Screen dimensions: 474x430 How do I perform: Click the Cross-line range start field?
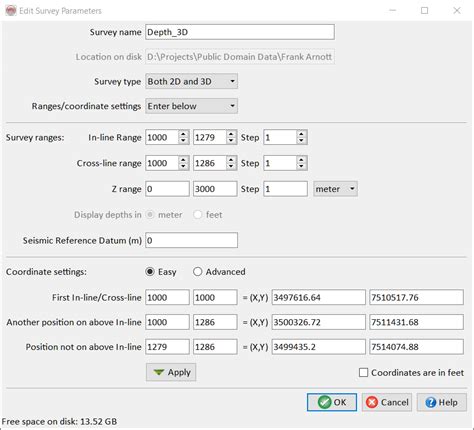point(162,163)
